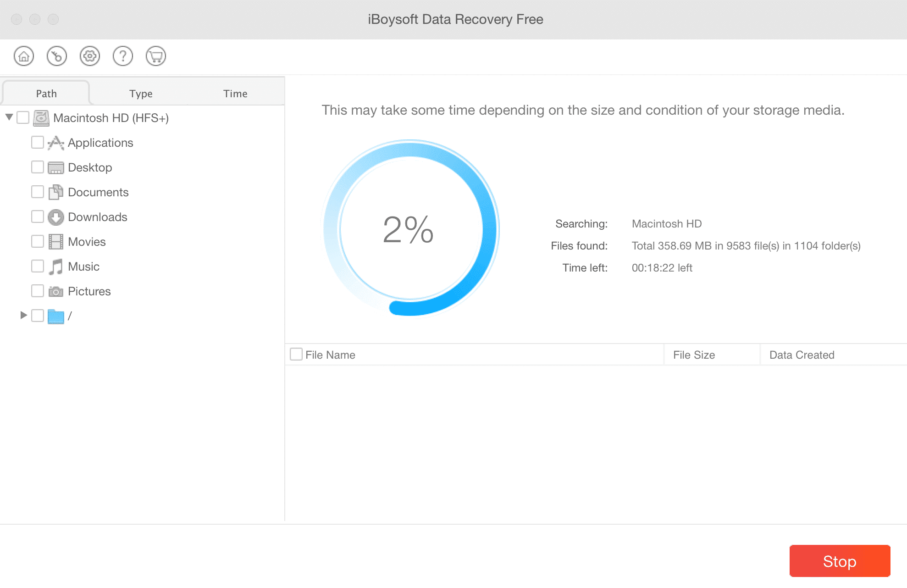Open the help question mark icon

click(x=123, y=56)
